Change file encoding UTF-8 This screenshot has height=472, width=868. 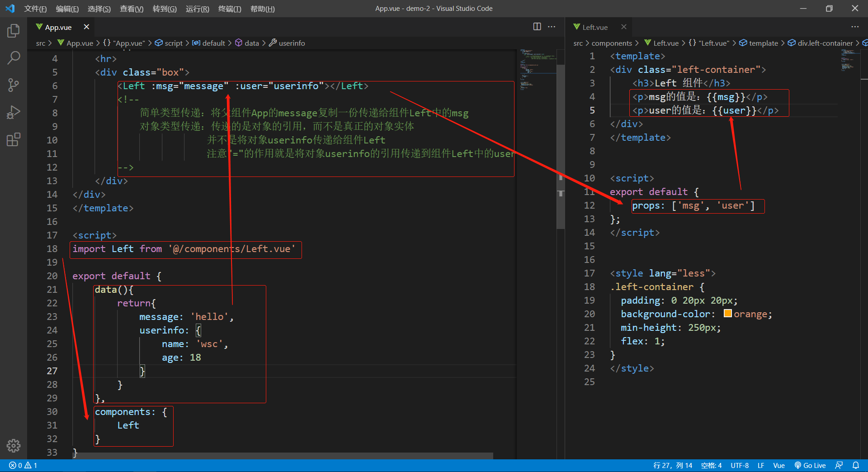coord(740,465)
